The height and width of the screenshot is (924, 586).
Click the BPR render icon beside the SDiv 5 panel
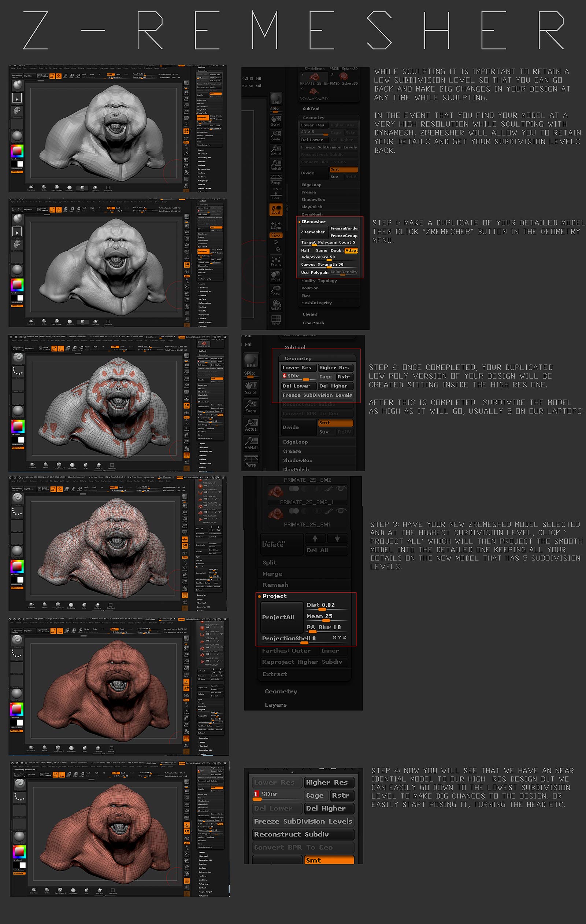(276, 99)
